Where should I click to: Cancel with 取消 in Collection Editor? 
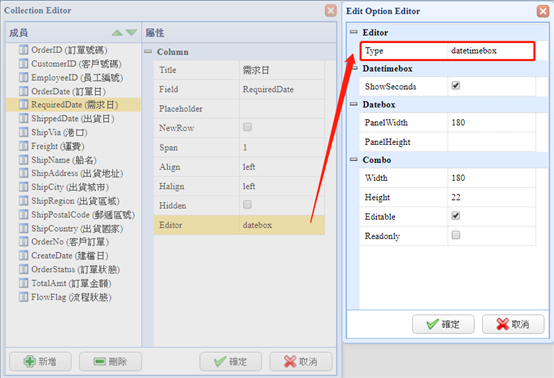[x=301, y=361]
